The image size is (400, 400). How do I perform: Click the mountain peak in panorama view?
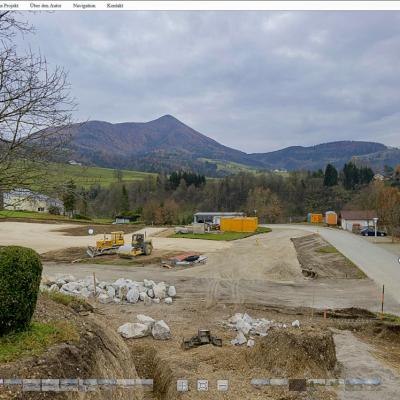tap(167, 117)
